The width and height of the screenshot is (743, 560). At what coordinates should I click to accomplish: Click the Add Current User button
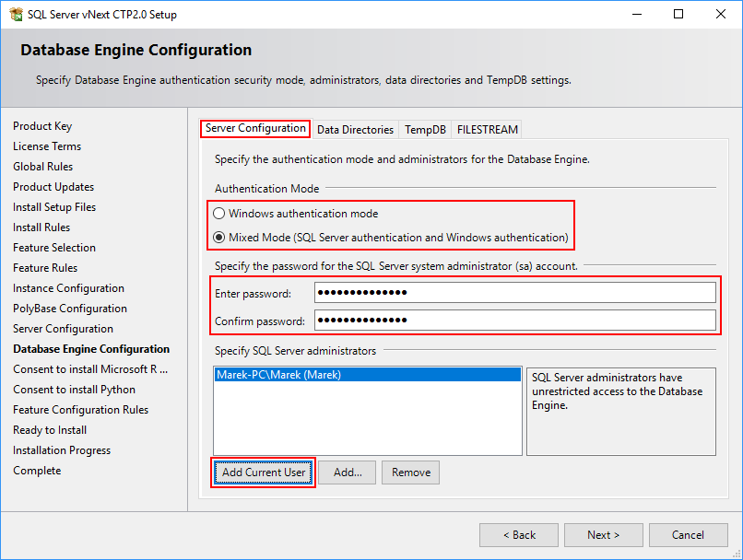(263, 472)
